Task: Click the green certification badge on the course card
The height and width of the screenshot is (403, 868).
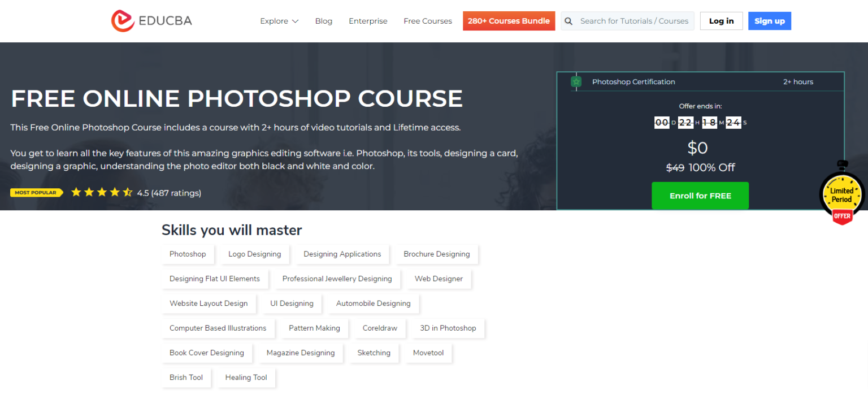Action: click(576, 81)
